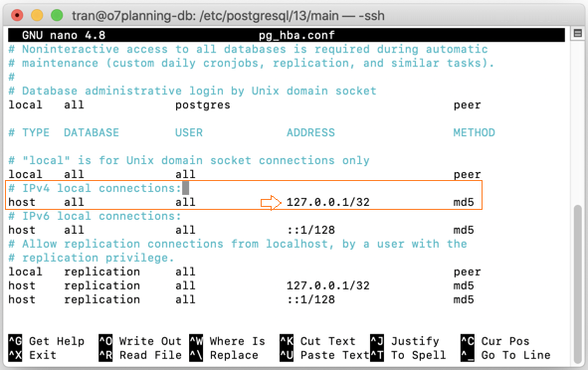Select the ^C Cur Pos shortcut
Screen dimensions: 588x370
click(x=495, y=341)
